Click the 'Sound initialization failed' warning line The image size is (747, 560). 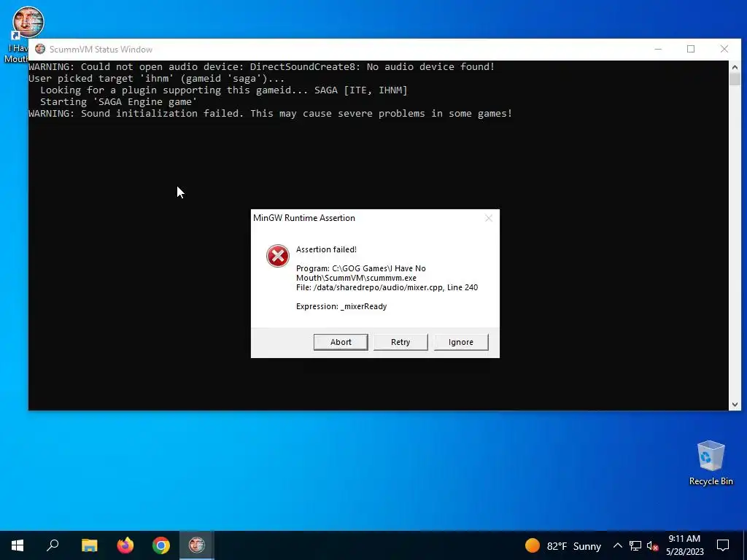coord(270,113)
